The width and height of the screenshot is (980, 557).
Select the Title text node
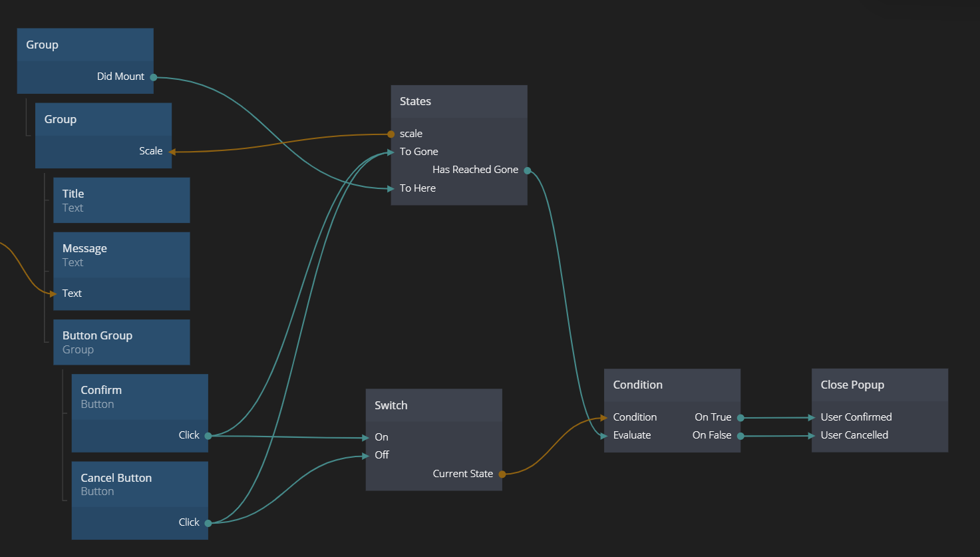point(121,200)
